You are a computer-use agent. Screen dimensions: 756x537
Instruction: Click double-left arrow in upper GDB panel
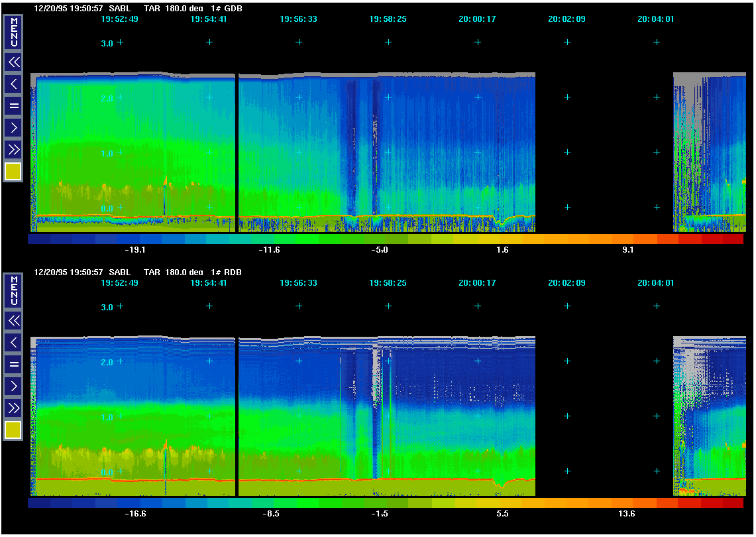[x=13, y=62]
